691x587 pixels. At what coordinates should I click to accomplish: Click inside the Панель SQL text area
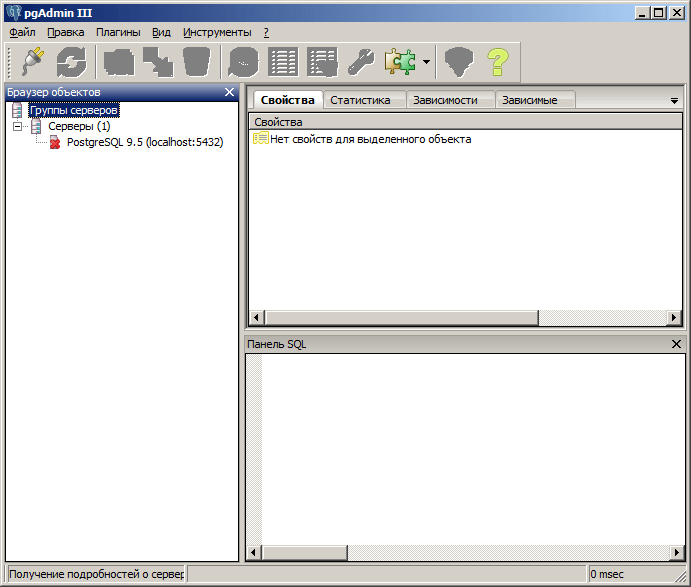click(x=473, y=450)
